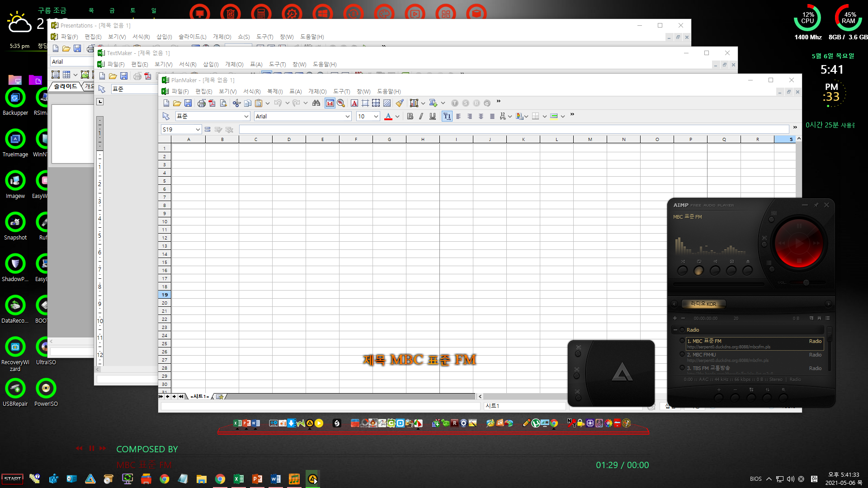The image size is (868, 488).
Task: Open the 표준 cell style dropdown
Action: (x=246, y=116)
